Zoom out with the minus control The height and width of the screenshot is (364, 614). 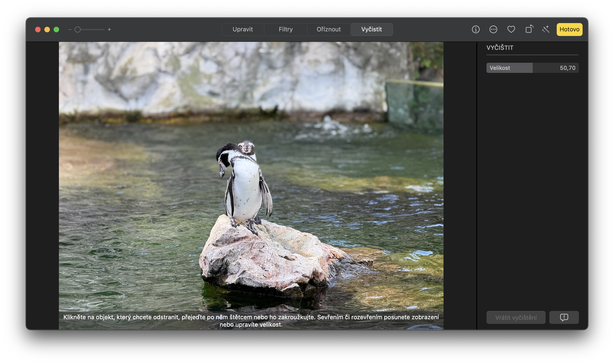pos(70,29)
